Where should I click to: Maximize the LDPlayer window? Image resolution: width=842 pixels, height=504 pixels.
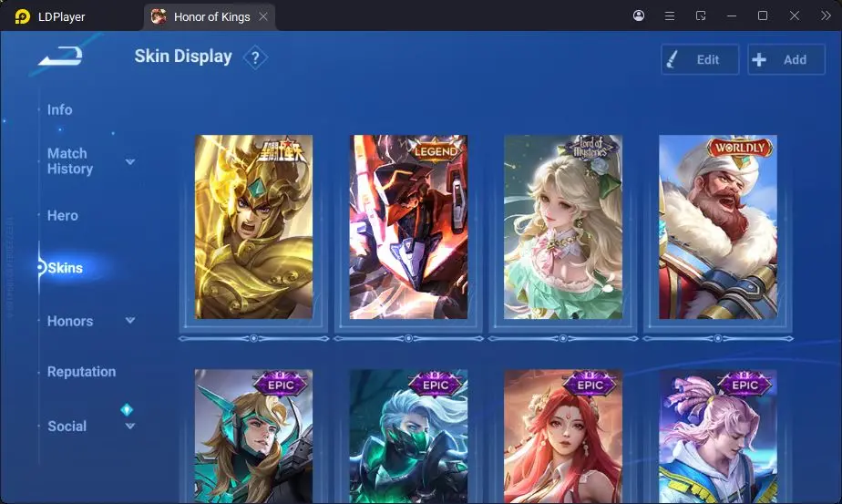pyautogui.click(x=763, y=15)
